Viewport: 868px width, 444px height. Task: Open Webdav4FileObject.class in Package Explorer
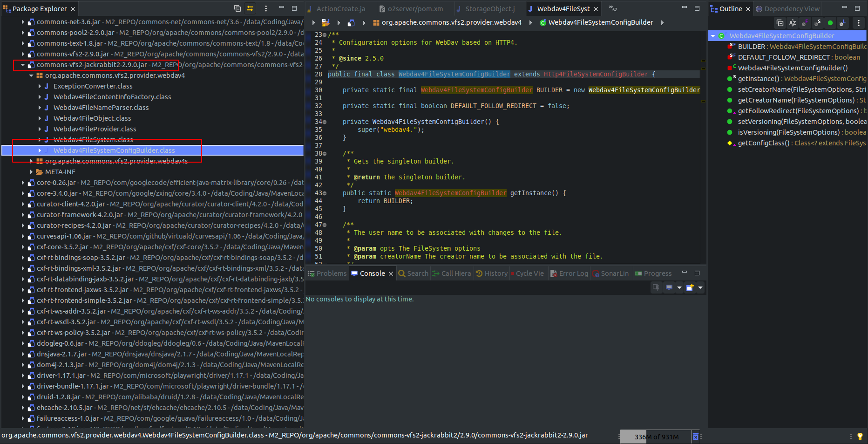tap(92, 118)
